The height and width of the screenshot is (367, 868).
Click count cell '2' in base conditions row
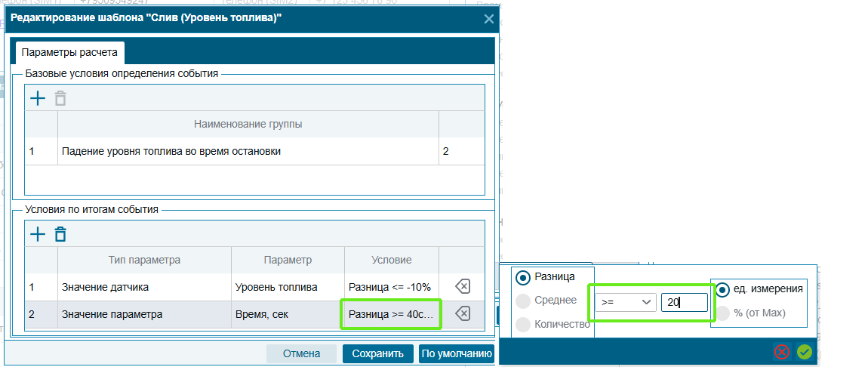462,151
